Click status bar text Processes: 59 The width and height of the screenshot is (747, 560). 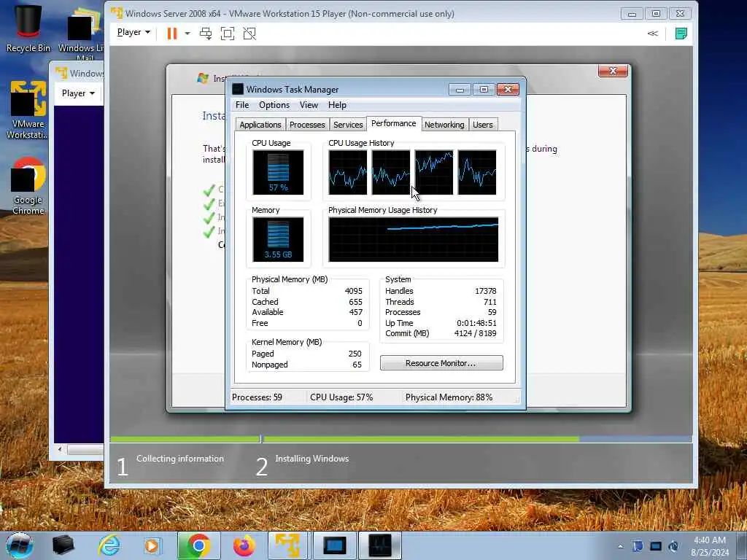[257, 397]
